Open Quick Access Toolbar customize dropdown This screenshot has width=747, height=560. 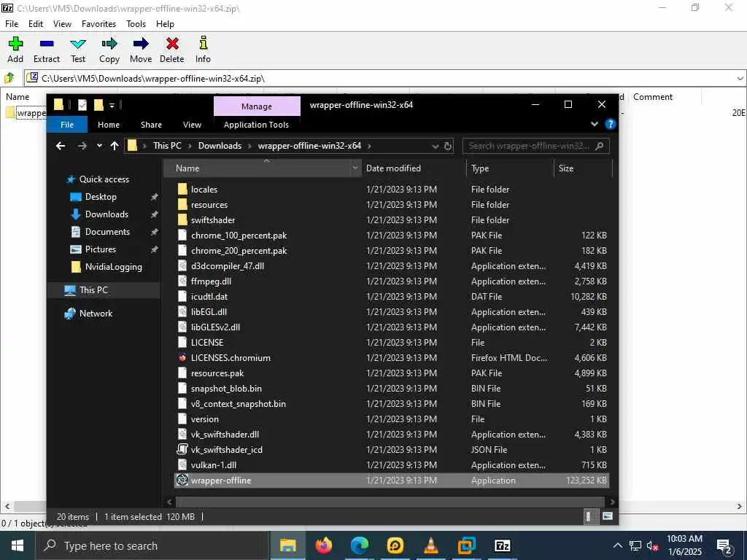point(112,105)
